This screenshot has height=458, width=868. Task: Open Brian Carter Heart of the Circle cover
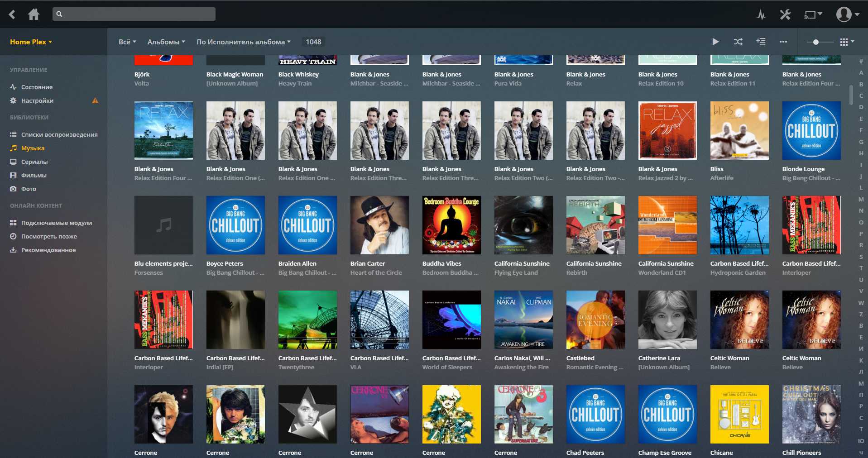point(379,225)
